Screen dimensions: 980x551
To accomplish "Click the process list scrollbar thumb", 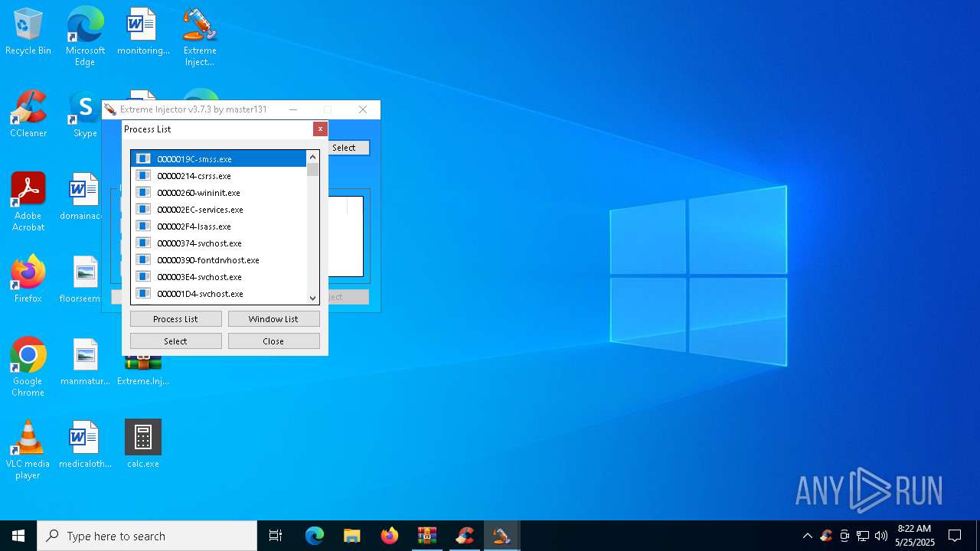I will point(312,169).
